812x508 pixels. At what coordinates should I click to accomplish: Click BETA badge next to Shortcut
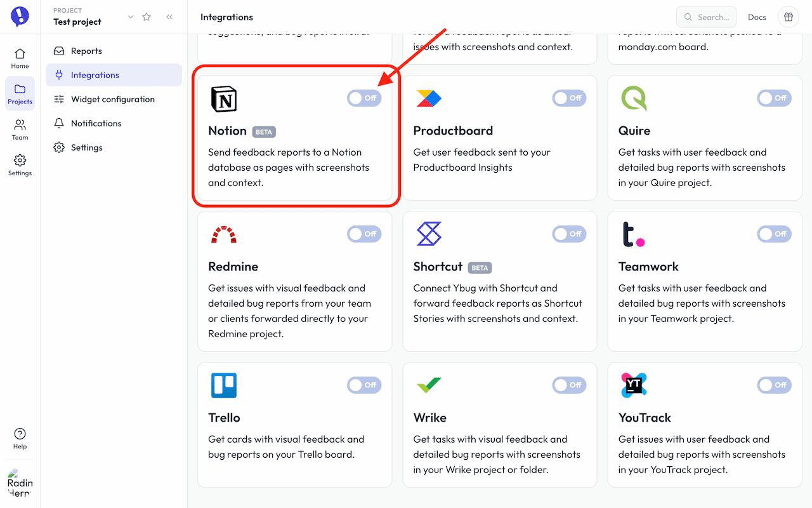click(x=480, y=268)
